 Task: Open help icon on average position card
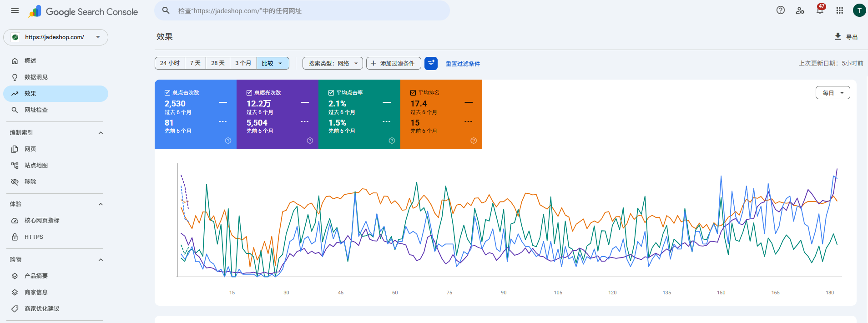tap(474, 141)
